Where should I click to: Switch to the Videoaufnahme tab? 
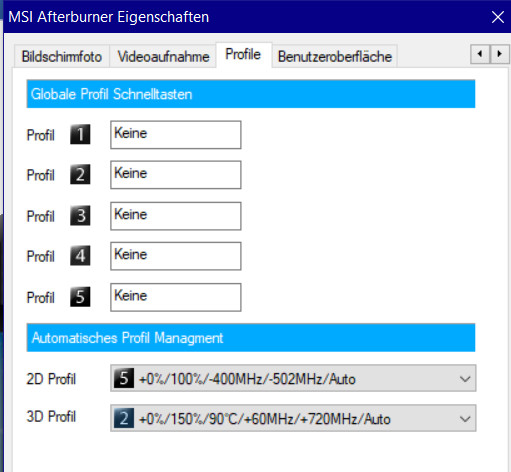coord(163,57)
